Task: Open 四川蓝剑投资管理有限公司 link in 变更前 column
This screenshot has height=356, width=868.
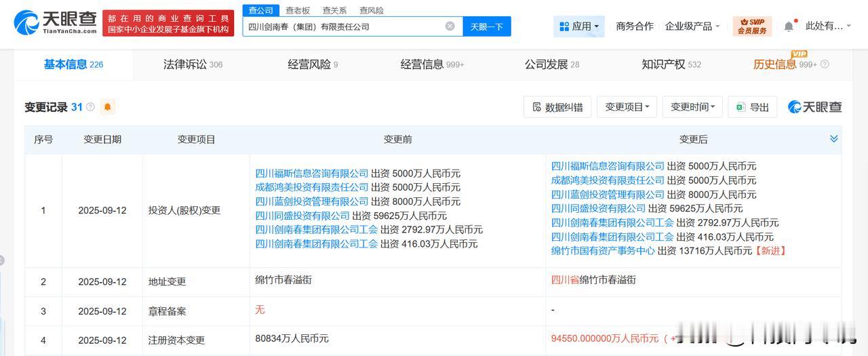Action: point(312,201)
